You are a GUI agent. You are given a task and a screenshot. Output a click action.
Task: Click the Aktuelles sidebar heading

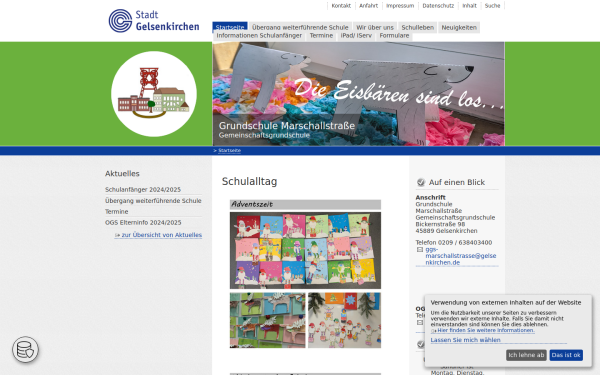(x=122, y=173)
